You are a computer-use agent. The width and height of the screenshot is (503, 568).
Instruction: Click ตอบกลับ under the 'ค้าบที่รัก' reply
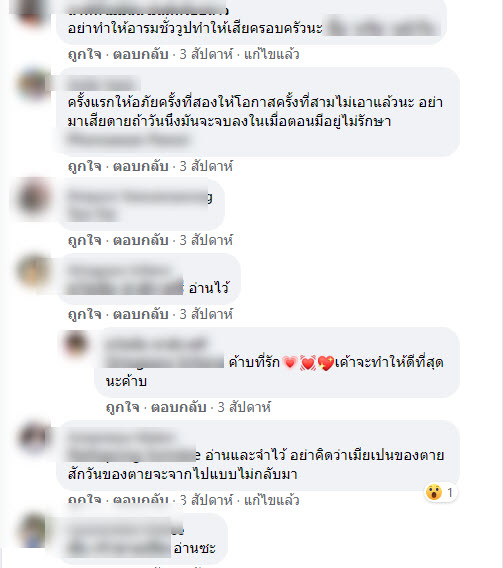coord(179,407)
